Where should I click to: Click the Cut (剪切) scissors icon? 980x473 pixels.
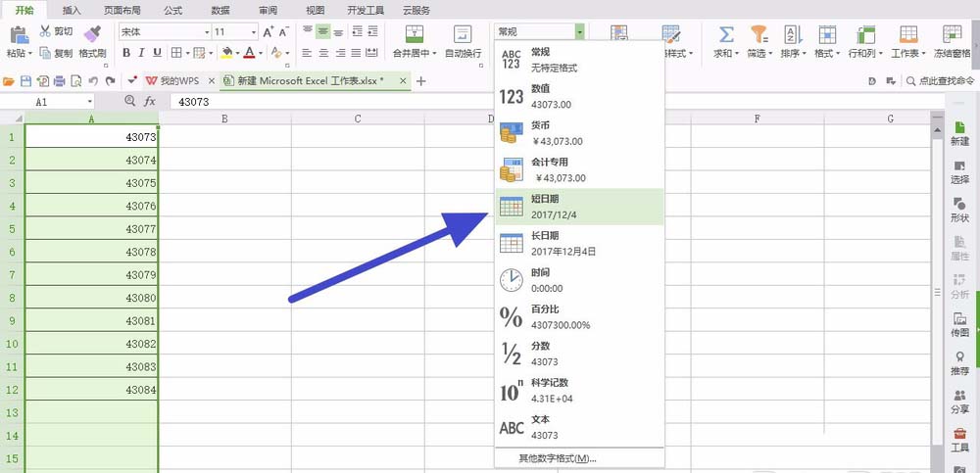tap(45, 31)
